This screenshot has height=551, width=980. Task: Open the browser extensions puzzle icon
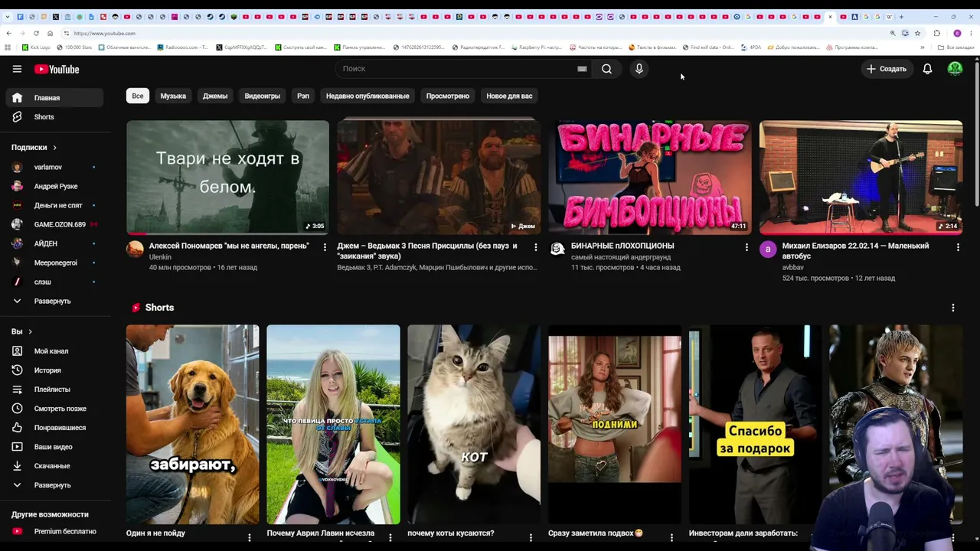(x=937, y=34)
